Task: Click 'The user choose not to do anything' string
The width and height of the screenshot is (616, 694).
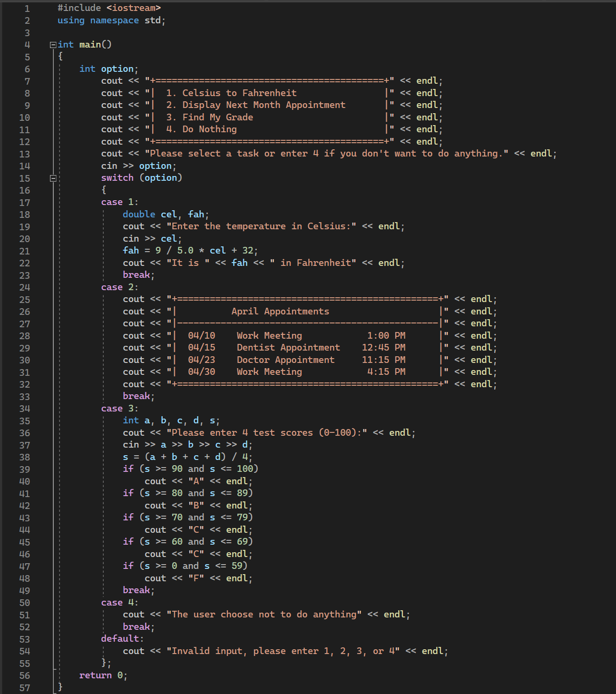Action: (x=264, y=615)
